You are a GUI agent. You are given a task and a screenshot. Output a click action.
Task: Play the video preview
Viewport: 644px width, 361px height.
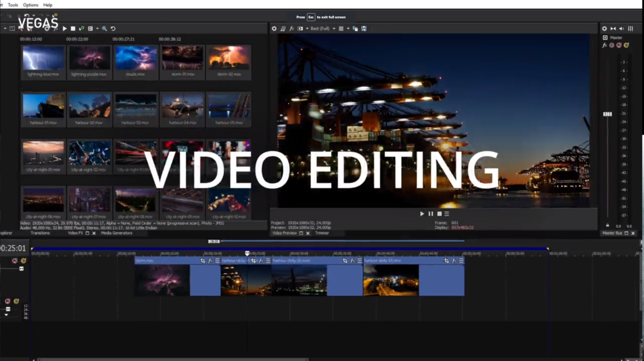(422, 214)
